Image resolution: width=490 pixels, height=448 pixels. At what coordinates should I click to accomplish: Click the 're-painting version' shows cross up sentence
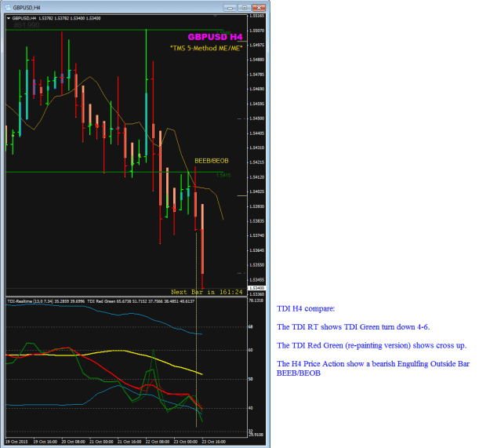[x=372, y=345]
